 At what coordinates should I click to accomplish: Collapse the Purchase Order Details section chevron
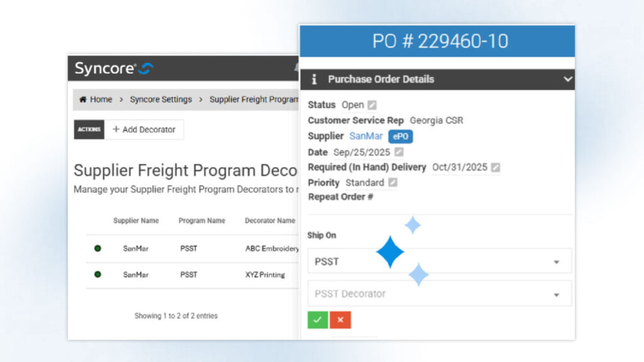coord(567,79)
